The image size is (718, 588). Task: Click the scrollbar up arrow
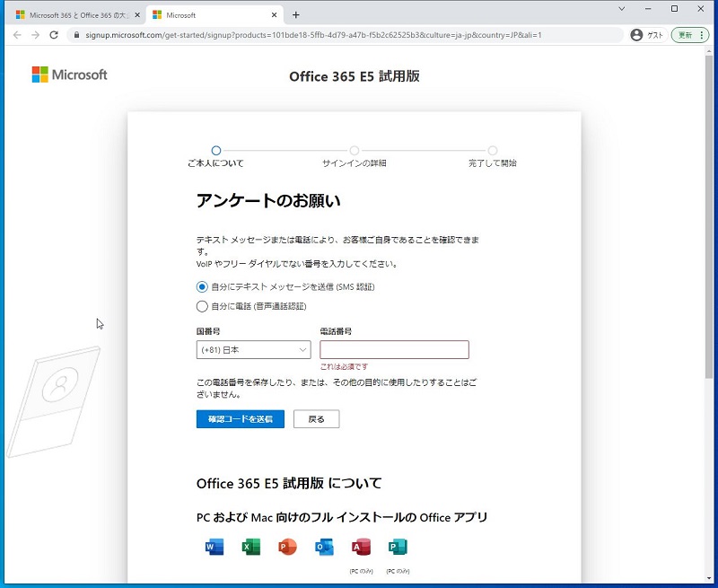pyautogui.click(x=709, y=51)
